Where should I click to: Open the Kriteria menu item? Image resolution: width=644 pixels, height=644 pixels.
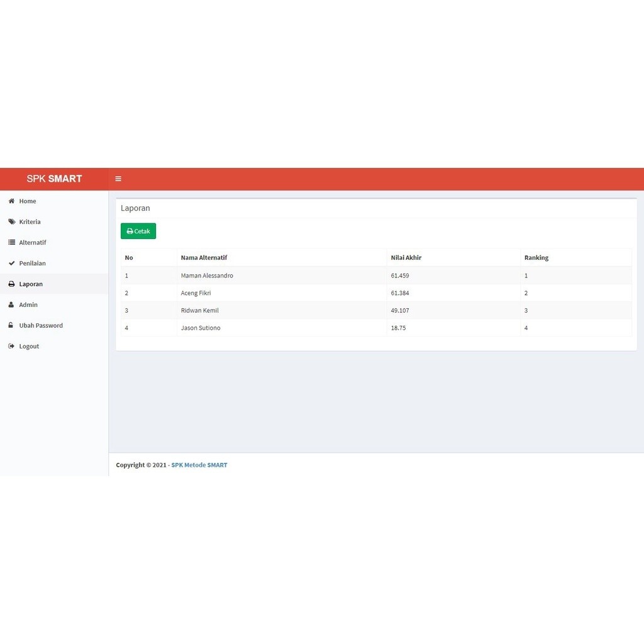[54, 222]
